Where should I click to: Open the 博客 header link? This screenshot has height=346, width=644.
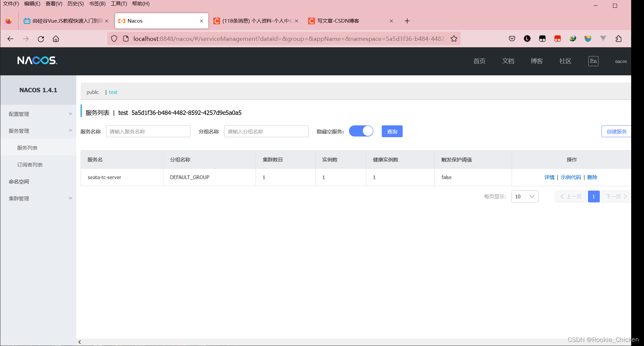(537, 61)
